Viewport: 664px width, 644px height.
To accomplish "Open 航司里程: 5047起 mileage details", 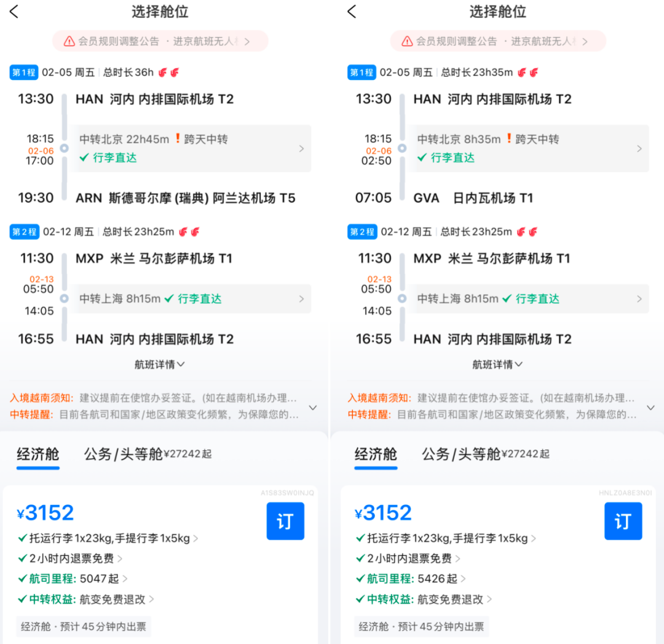I will [73, 579].
